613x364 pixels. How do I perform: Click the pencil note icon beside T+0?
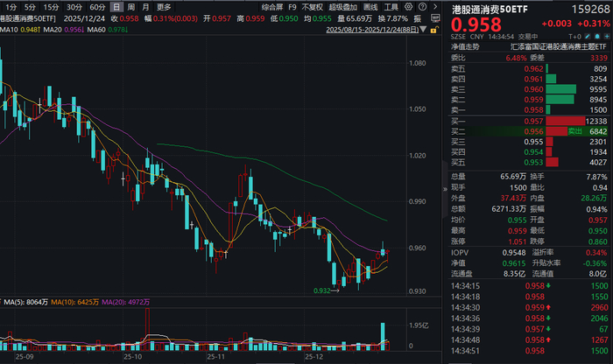pos(588,37)
